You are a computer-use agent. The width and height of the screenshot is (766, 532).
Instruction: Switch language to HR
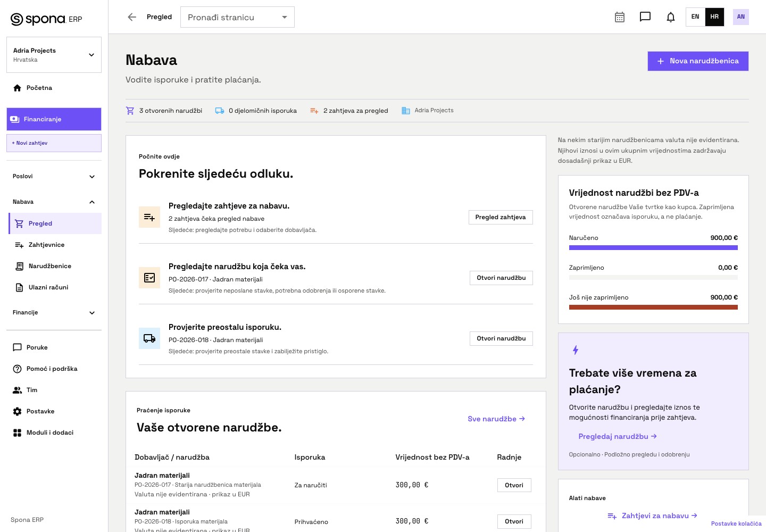tap(714, 17)
